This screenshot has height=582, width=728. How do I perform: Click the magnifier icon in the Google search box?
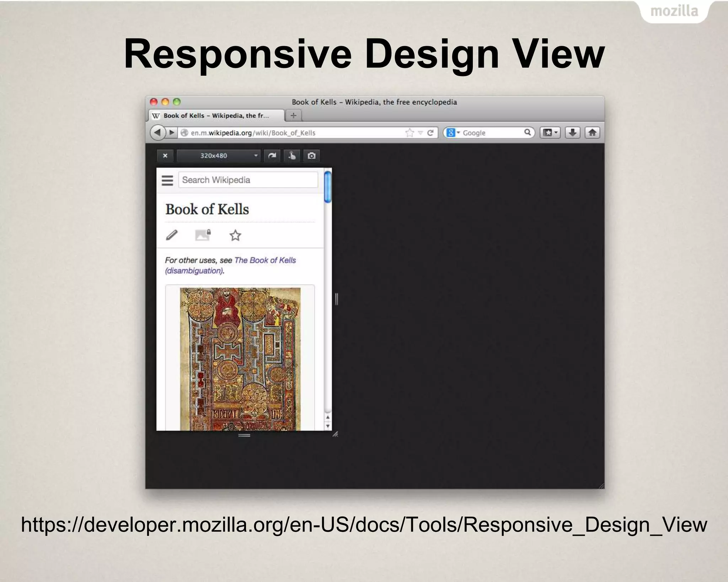pyautogui.click(x=528, y=132)
